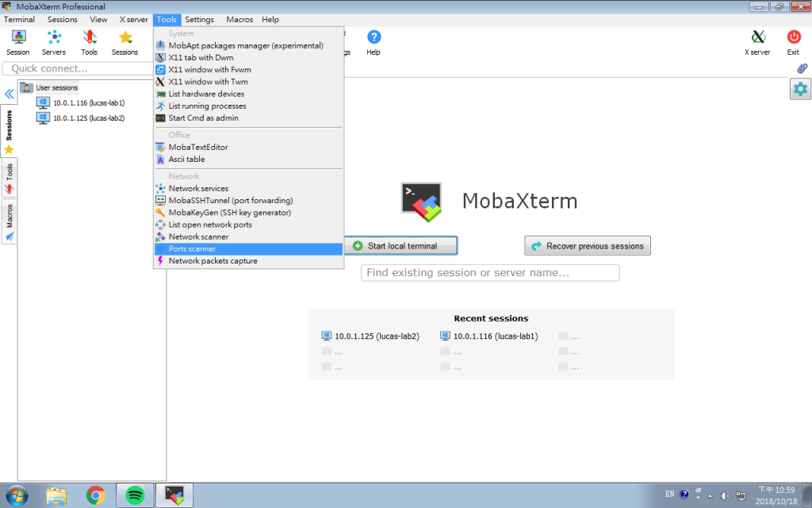Open MobaTextEditor from Tools menu
Viewport: 812px width, 508px height.
coord(248,147)
